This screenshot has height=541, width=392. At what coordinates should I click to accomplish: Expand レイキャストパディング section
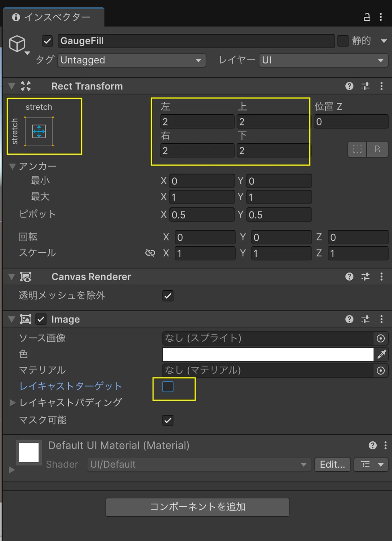coord(12,402)
